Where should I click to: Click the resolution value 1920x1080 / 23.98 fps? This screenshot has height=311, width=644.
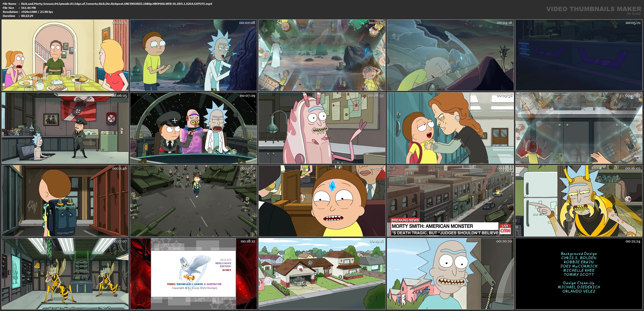[37, 12]
